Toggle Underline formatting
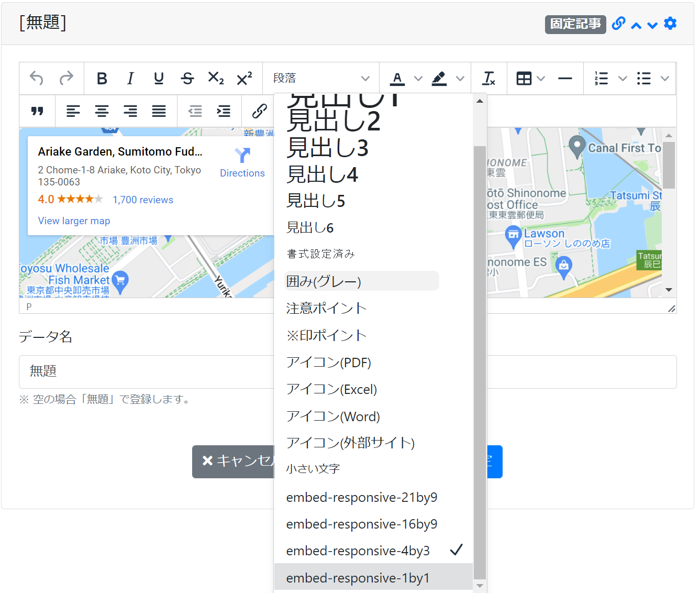 click(159, 78)
